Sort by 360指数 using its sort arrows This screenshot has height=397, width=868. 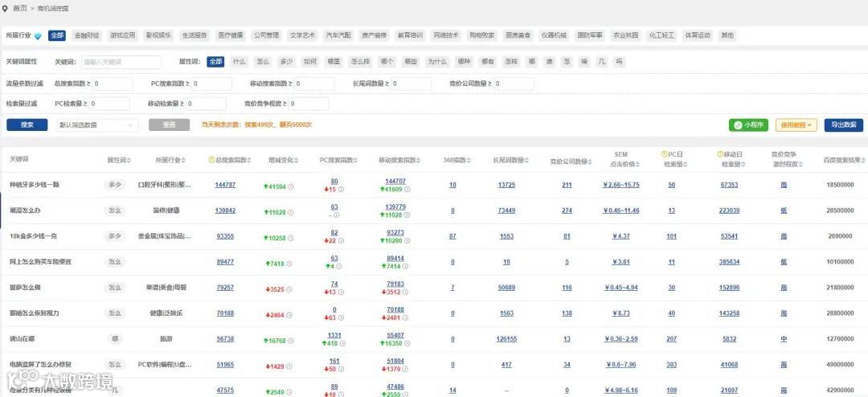[x=469, y=160]
